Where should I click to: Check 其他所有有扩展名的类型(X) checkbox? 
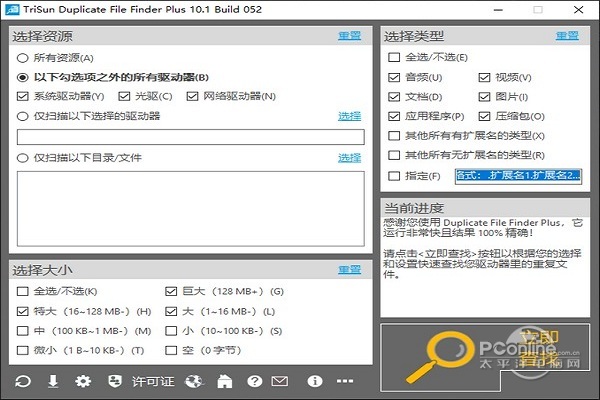[x=394, y=136]
